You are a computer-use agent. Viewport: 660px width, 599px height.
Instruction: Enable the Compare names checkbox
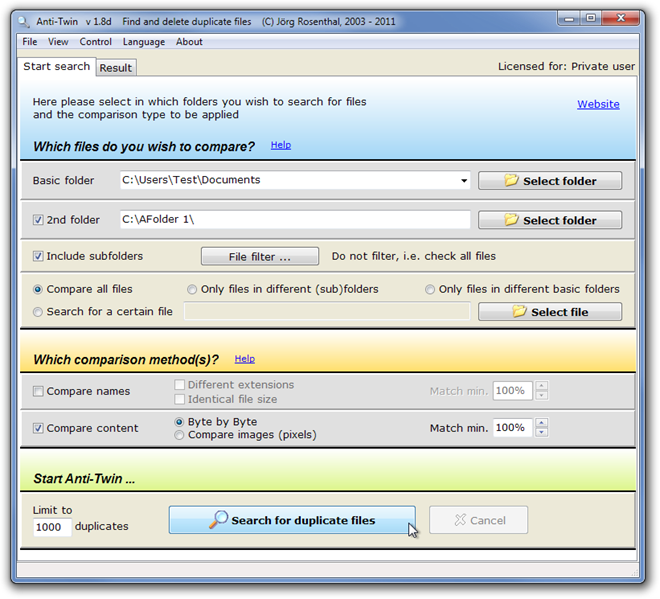(38, 391)
